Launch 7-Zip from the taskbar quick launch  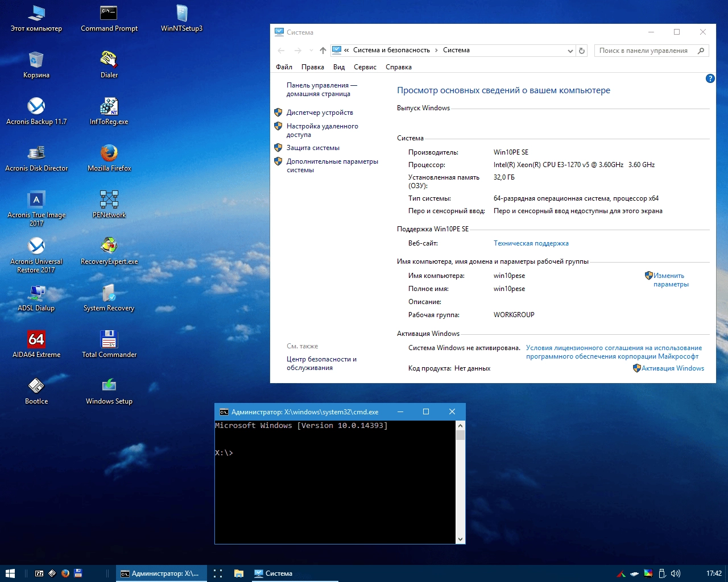coord(39,573)
